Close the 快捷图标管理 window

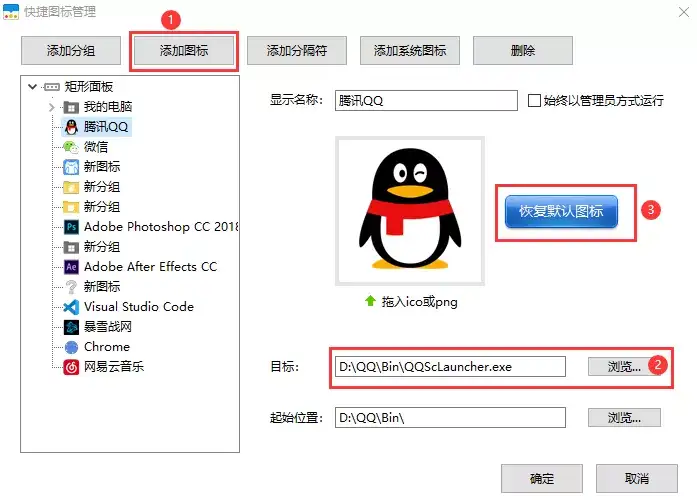coord(684,12)
